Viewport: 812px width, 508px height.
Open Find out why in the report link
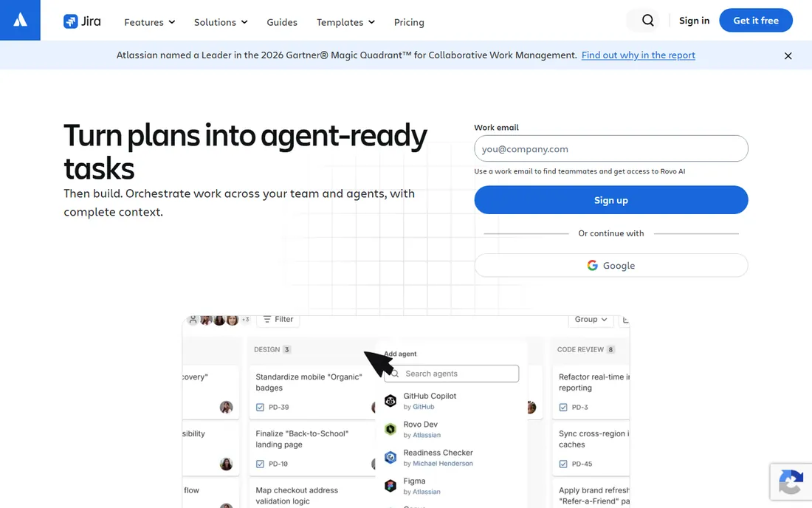click(638, 55)
